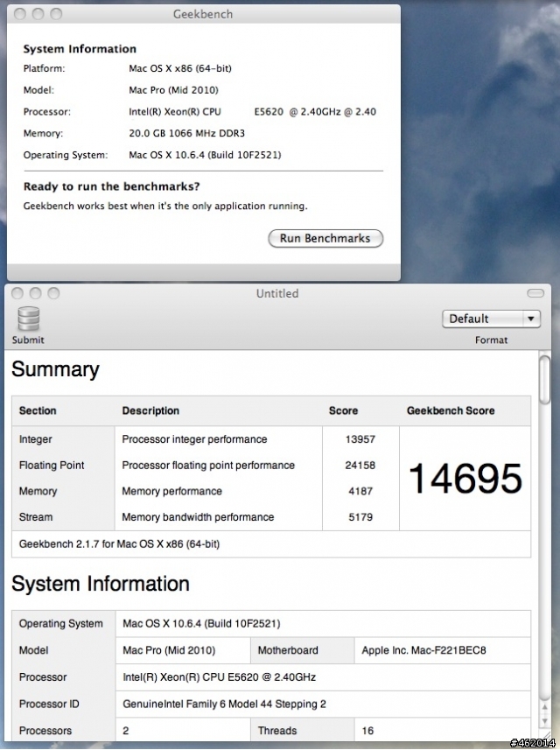Click the Submit database icon
The width and height of the screenshot is (560, 750).
pos(28,319)
